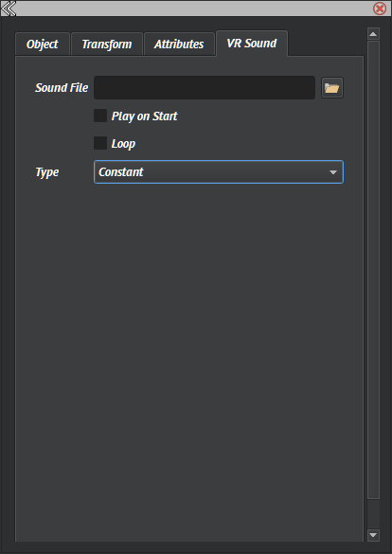
Task: Open the folder browse icon for Sound File
Action: 332,88
